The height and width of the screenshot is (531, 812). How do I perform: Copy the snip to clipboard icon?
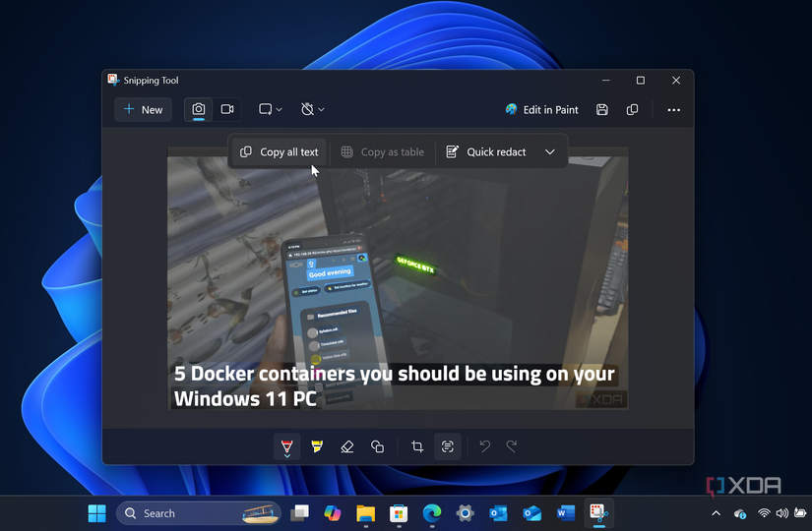632,110
